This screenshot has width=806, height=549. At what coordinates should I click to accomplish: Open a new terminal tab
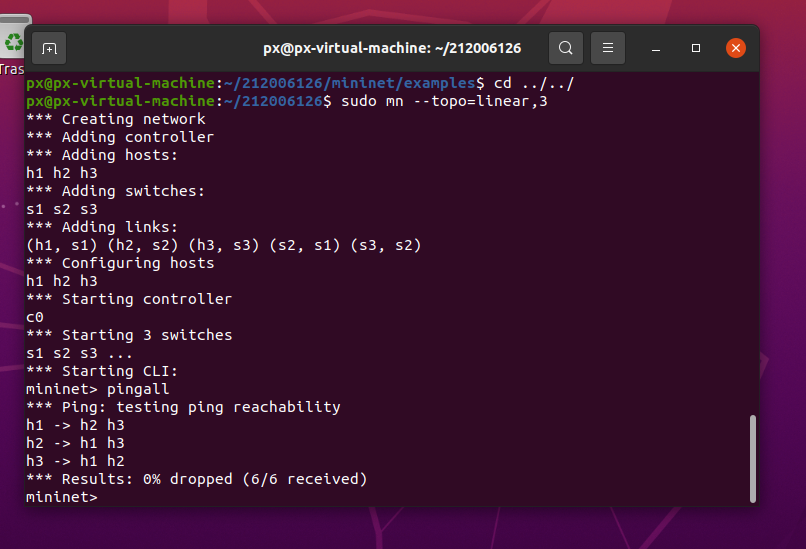49,48
